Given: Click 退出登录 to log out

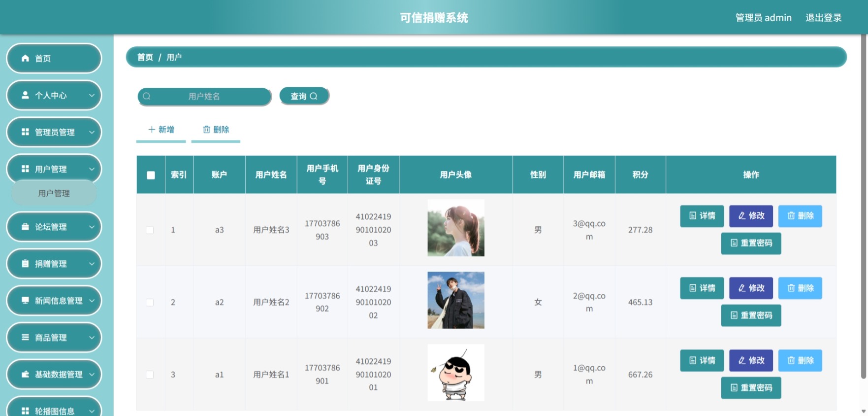Looking at the screenshot, I should click(x=823, y=18).
